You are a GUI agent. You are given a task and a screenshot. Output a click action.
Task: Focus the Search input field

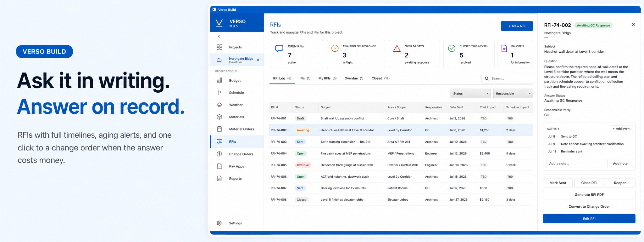507,78
